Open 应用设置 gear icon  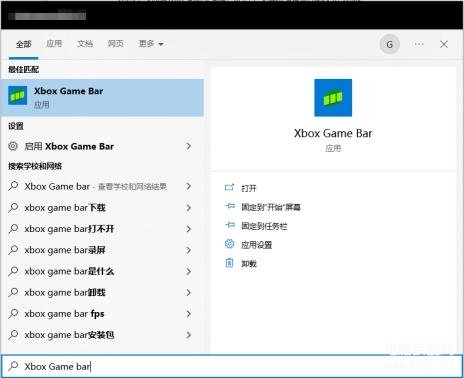229,244
